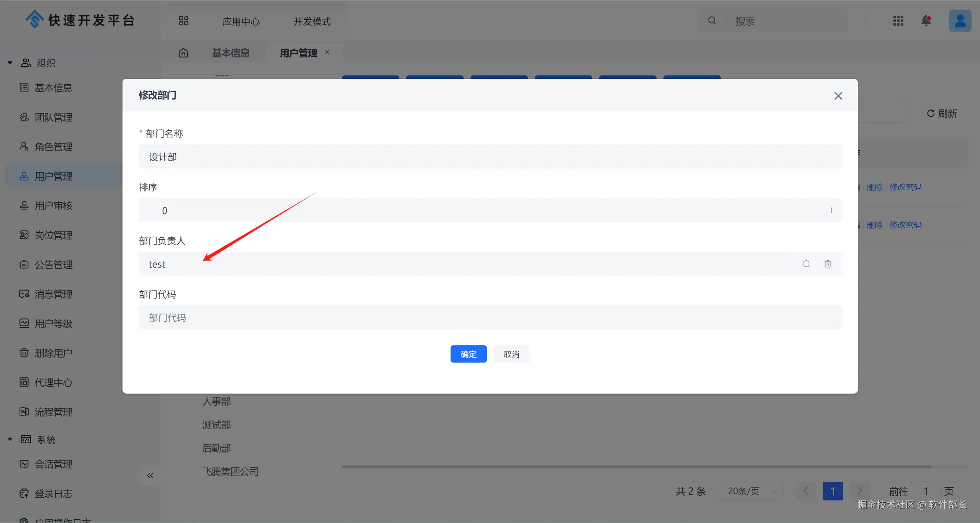The height and width of the screenshot is (523, 980).
Task: Collapse the 系统 sidebar group
Action: point(10,440)
